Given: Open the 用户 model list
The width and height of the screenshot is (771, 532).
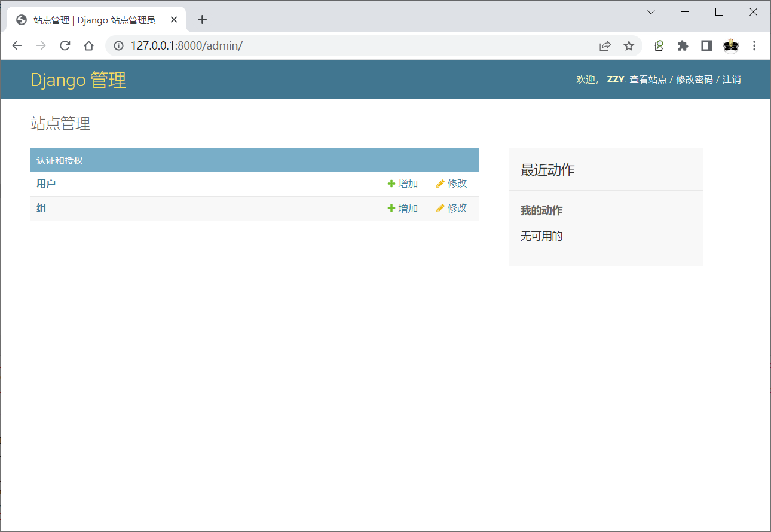Looking at the screenshot, I should (x=46, y=184).
